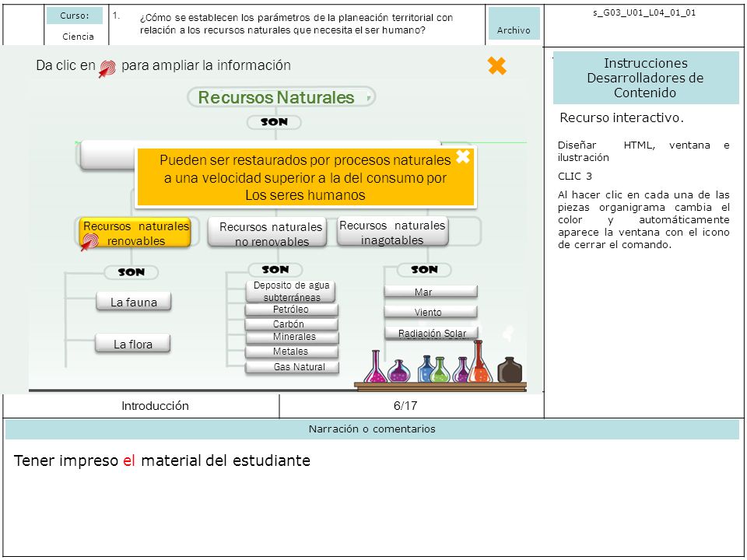The width and height of the screenshot is (747, 560).
Task: Click the Deposito de agua subterráneas box
Action: coord(291,291)
